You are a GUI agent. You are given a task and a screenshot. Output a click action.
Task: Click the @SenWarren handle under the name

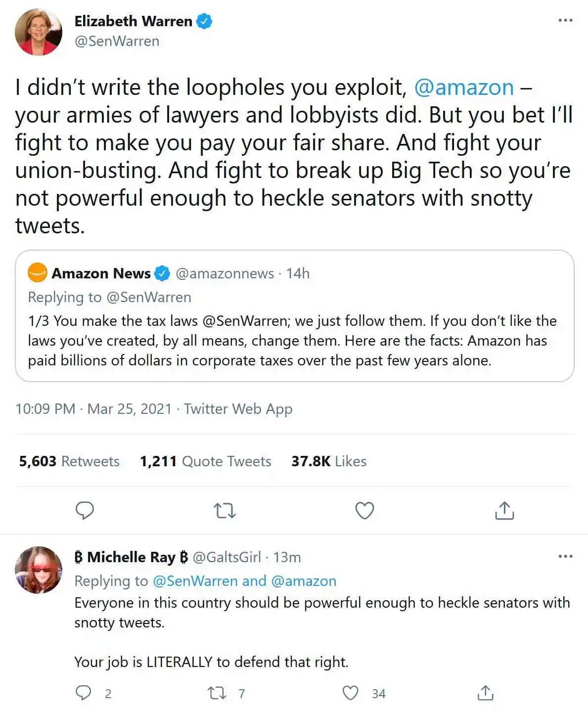click(x=117, y=41)
